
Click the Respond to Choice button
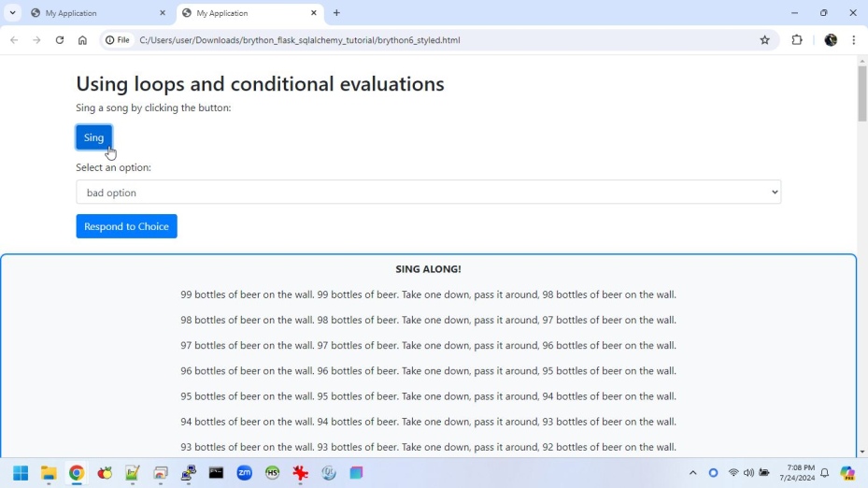click(x=126, y=226)
